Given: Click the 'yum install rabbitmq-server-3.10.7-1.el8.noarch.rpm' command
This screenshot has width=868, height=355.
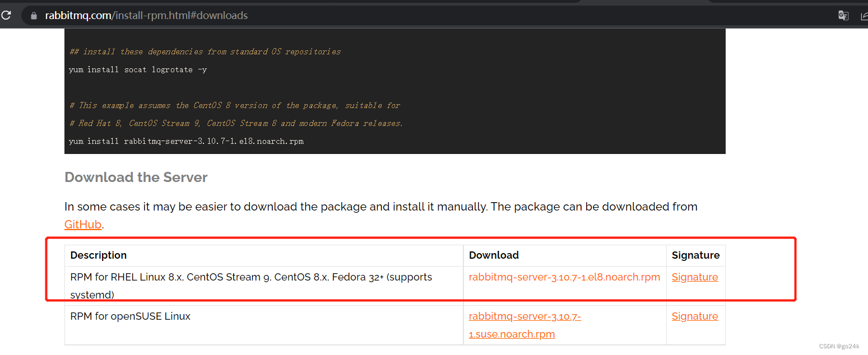Looking at the screenshot, I should tap(186, 141).
